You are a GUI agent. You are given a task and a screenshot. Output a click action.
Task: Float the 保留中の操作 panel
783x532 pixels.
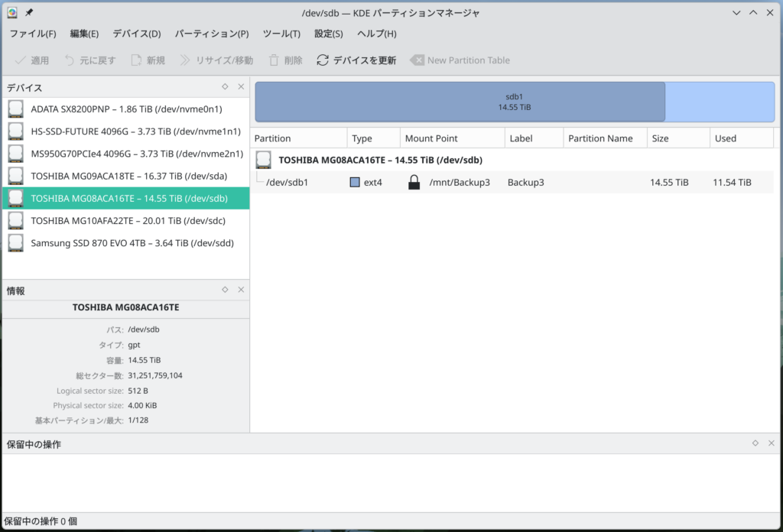[x=755, y=443]
